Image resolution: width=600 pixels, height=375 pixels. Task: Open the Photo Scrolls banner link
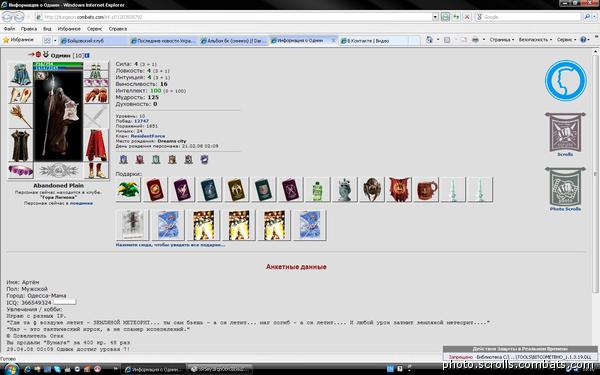click(x=565, y=189)
